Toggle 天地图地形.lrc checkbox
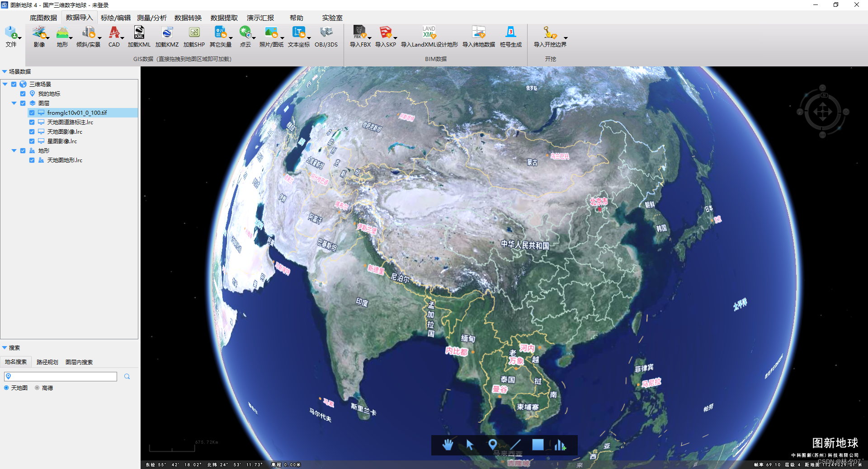The width and height of the screenshot is (868, 469). point(32,160)
